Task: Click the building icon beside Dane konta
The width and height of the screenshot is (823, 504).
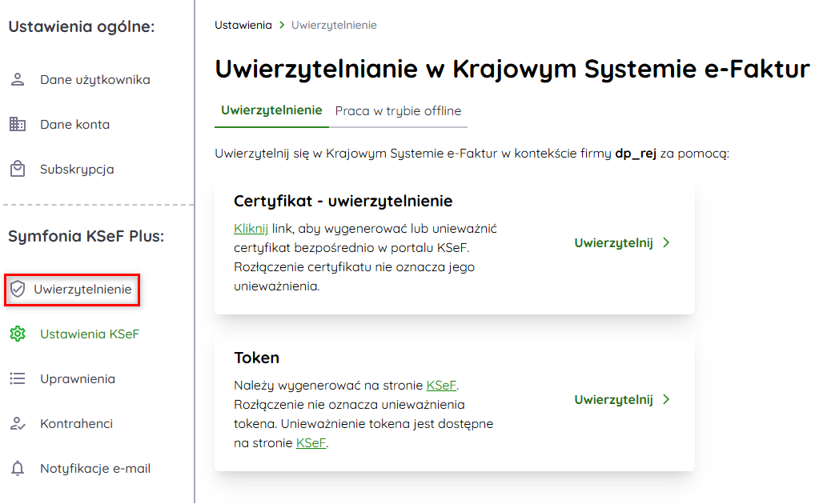Action: point(18,125)
